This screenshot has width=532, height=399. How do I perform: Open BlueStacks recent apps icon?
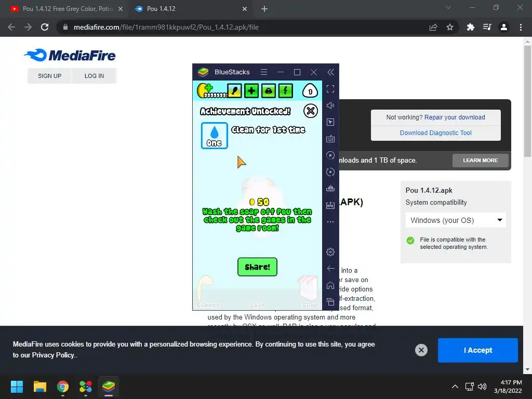coord(330,302)
